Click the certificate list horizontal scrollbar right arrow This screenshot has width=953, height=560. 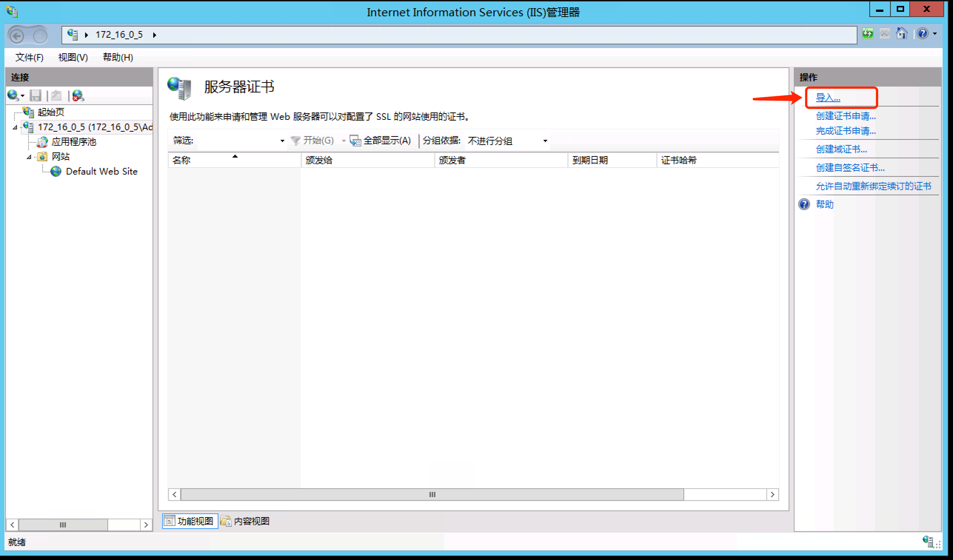tap(772, 494)
